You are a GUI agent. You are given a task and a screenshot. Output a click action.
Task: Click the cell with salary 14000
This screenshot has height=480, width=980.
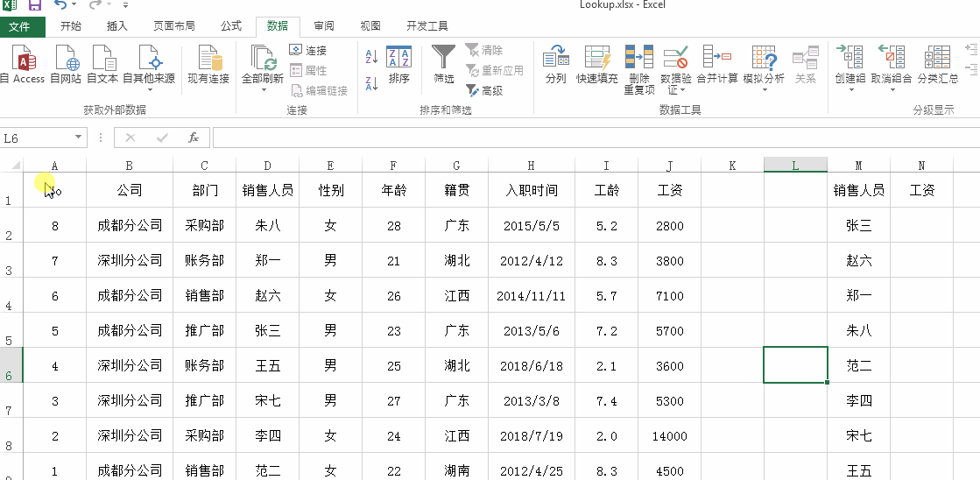[669, 435]
